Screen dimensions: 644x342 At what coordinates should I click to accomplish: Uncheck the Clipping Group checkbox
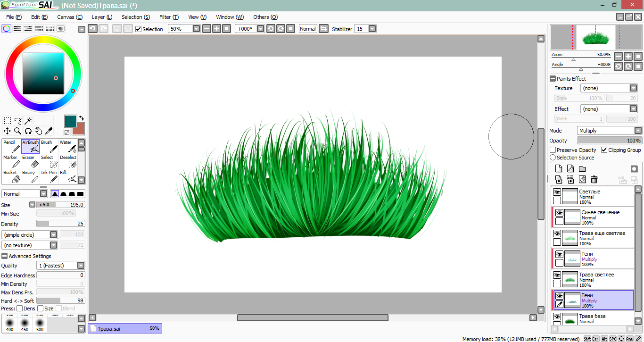tap(604, 150)
